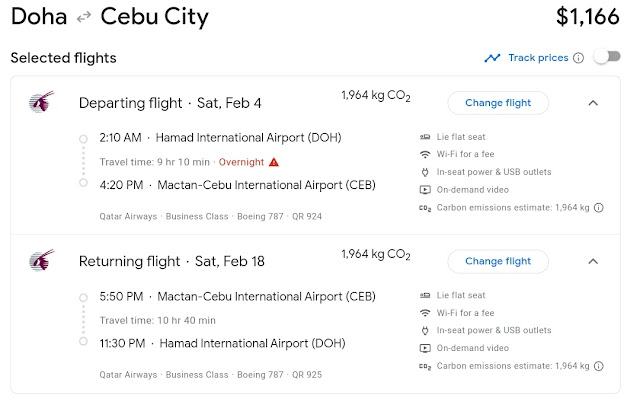Open departing flight carbon emissions info icon
Image resolution: width=640 pixels, height=408 pixels.
[x=599, y=208]
